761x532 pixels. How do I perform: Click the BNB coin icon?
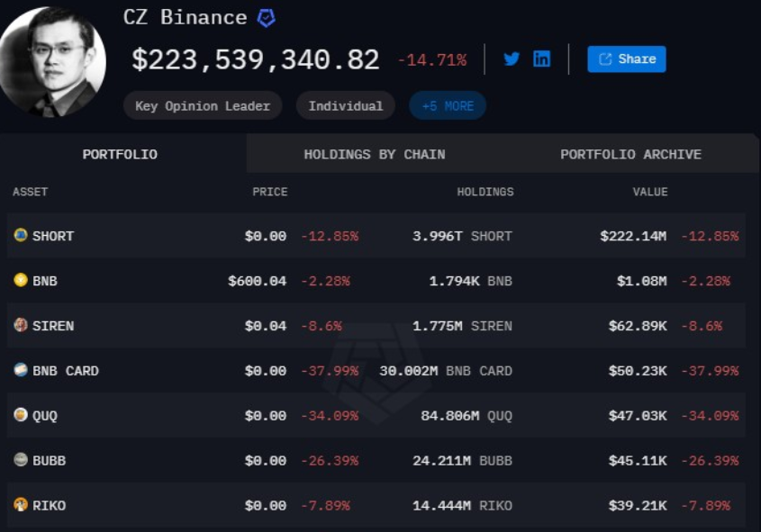coord(21,280)
